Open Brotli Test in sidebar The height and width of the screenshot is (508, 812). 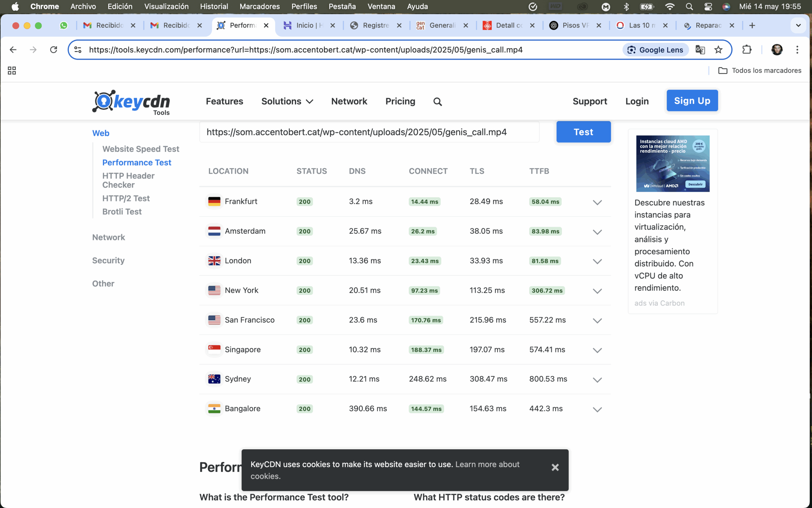[122, 212]
